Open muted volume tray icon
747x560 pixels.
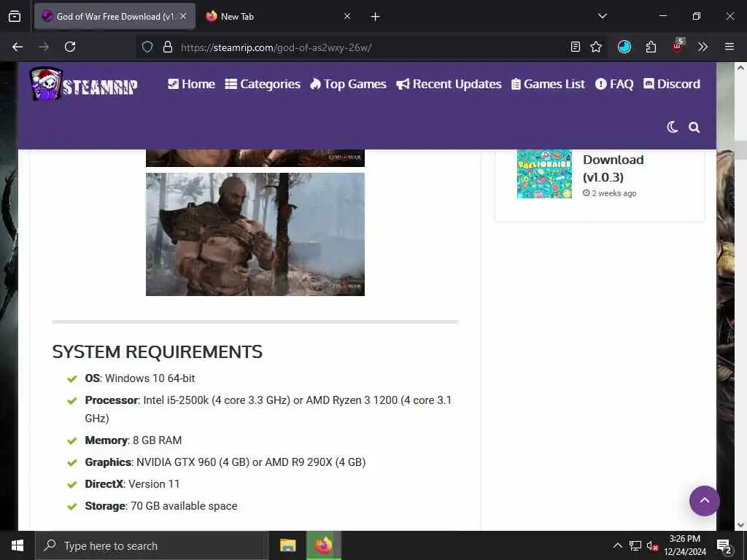coord(652,545)
